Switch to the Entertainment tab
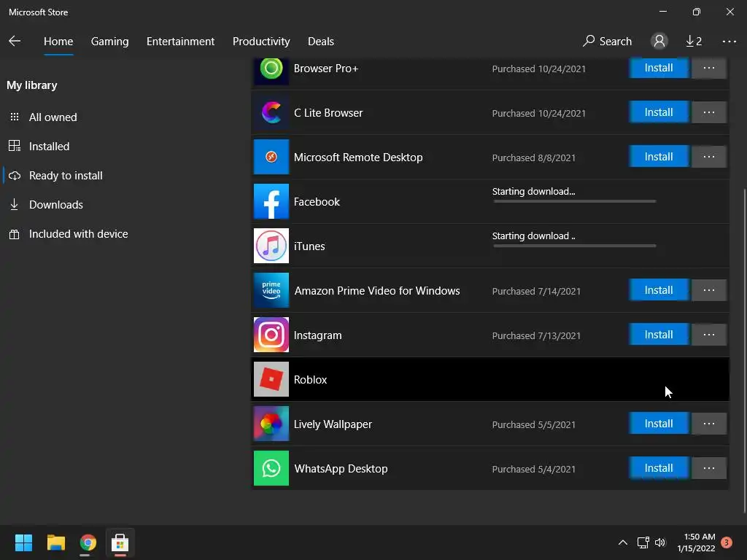Viewport: 747px width, 560px height. click(x=181, y=42)
